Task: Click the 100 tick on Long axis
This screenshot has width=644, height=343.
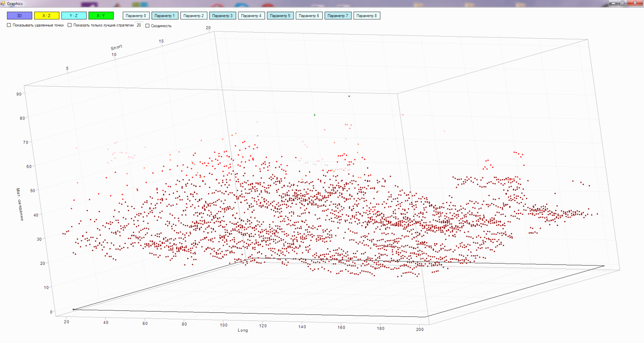Action: pyautogui.click(x=224, y=325)
